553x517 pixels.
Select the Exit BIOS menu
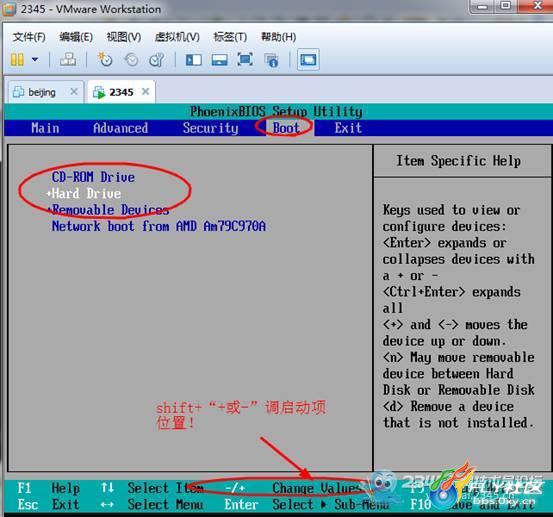[x=348, y=128]
